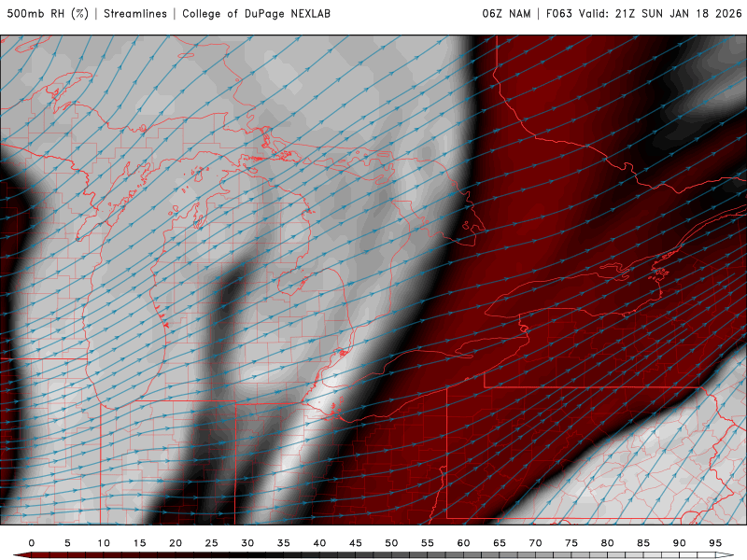
Task: Select the '20' color scale label
Action: 176,543
